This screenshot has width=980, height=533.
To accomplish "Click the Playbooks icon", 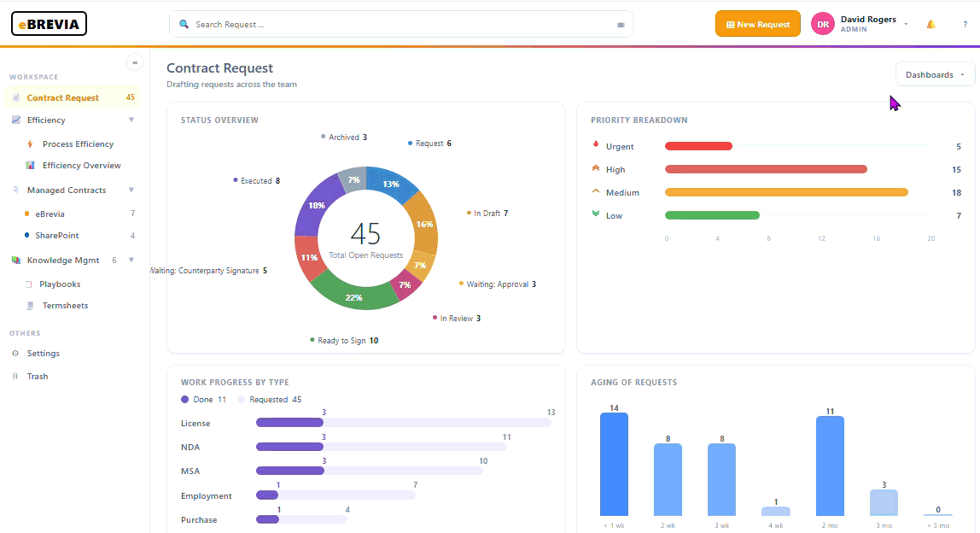I will (x=29, y=284).
